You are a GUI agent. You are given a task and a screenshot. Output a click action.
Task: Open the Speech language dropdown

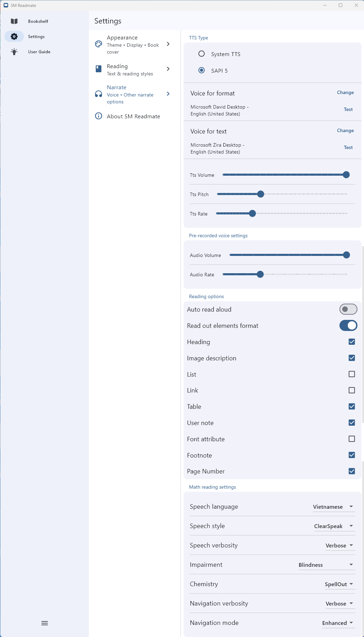(x=333, y=506)
